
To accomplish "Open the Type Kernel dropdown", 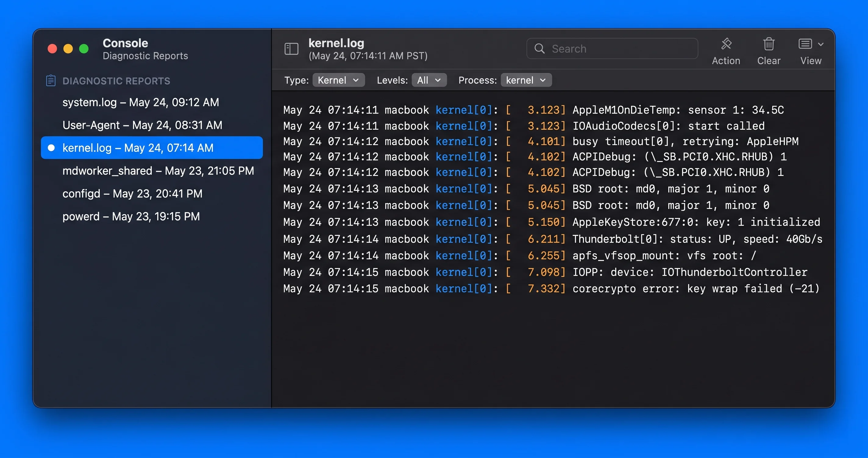I will [x=338, y=80].
